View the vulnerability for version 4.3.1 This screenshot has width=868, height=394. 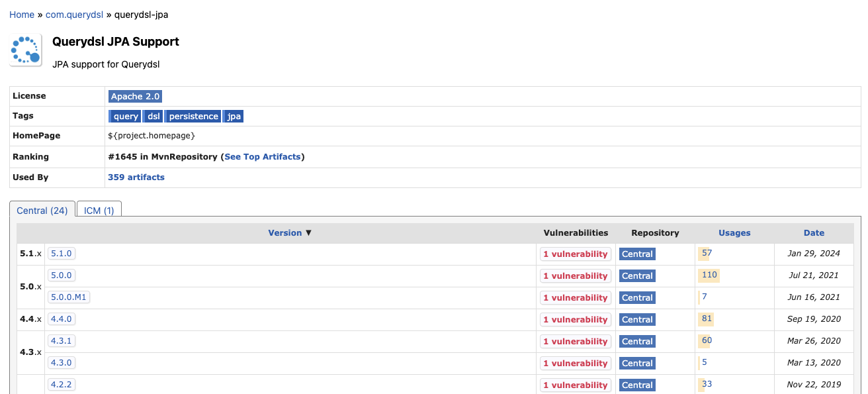(x=576, y=342)
